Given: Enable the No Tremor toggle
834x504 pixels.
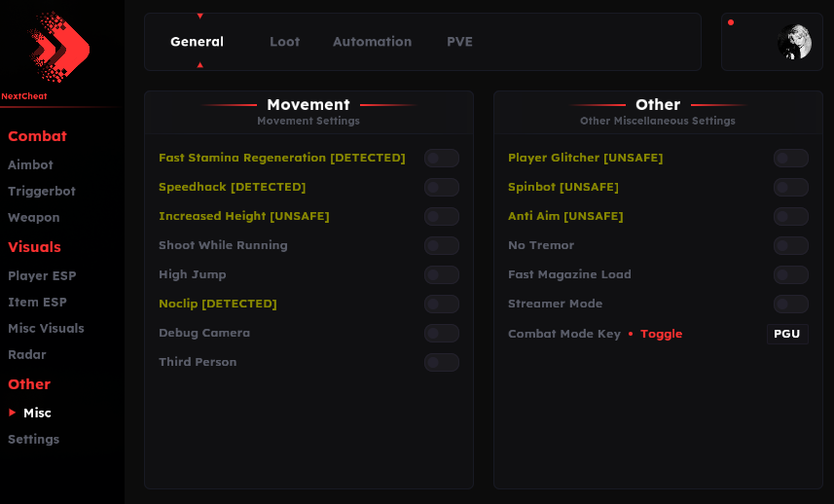Looking at the screenshot, I should click(790, 245).
